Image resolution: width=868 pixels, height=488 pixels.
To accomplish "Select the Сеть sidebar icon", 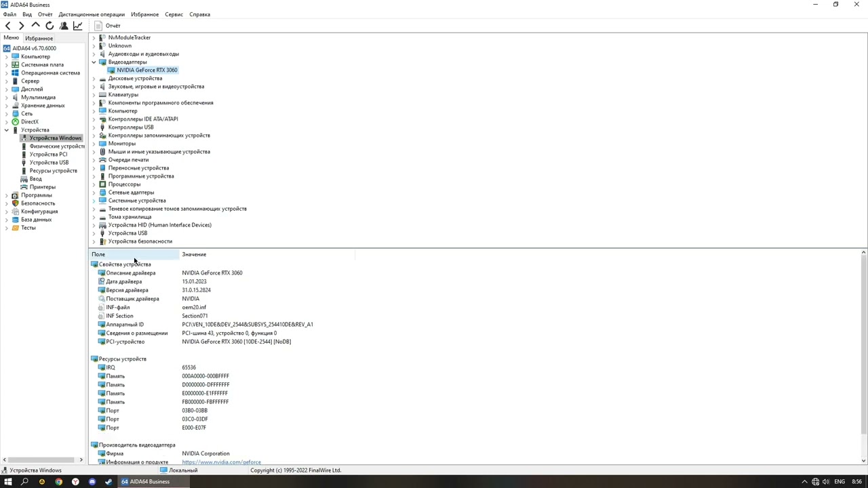I will point(15,113).
